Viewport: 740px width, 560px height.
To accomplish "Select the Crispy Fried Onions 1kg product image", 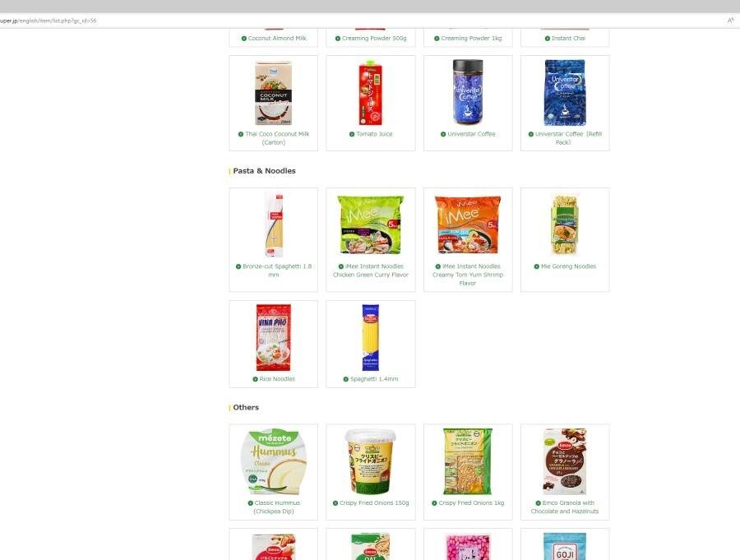I will pyautogui.click(x=468, y=461).
